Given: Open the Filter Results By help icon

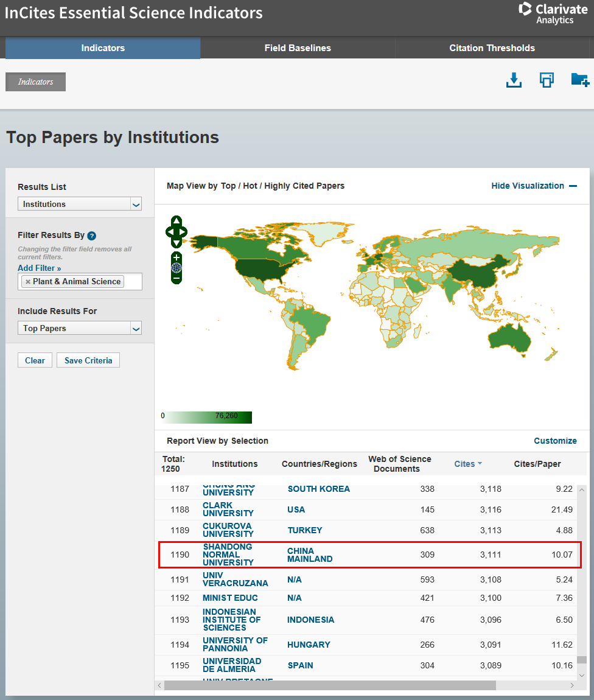Looking at the screenshot, I should coord(91,236).
